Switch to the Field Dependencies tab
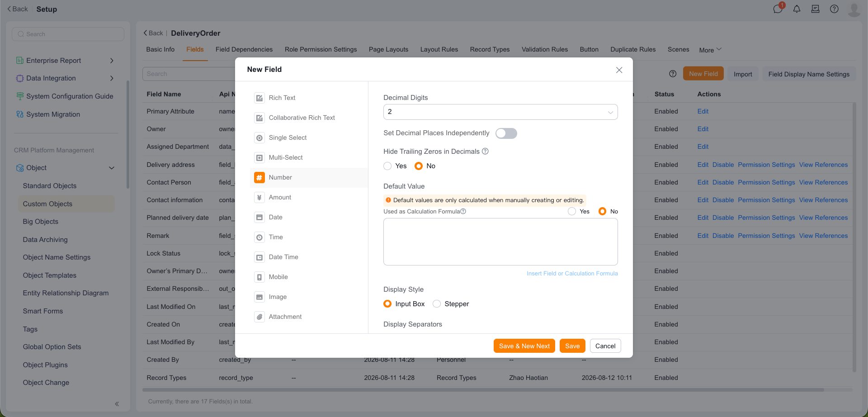868x417 pixels. tap(244, 49)
